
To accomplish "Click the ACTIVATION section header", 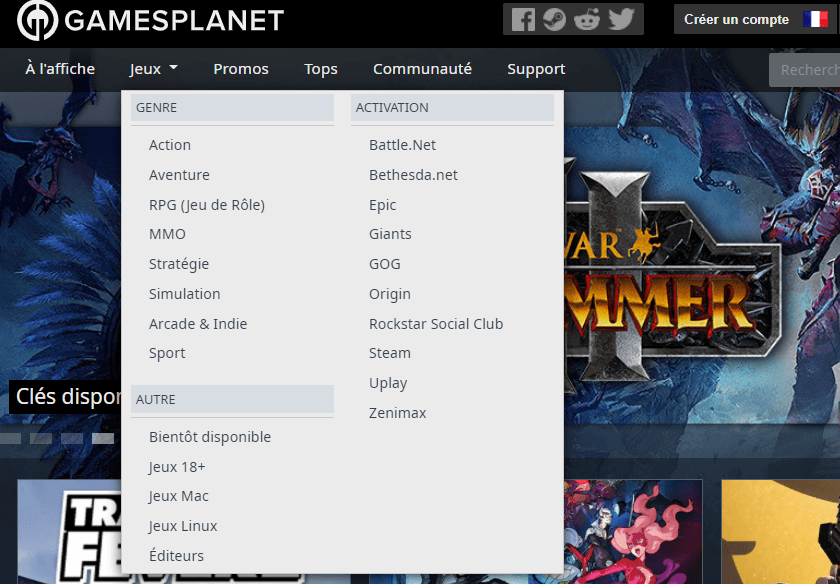I will 452,108.
